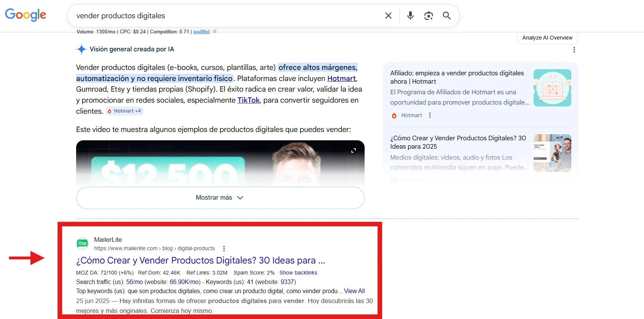
Task: Open the keyword volume trend bar chart
Action: click(x=201, y=32)
